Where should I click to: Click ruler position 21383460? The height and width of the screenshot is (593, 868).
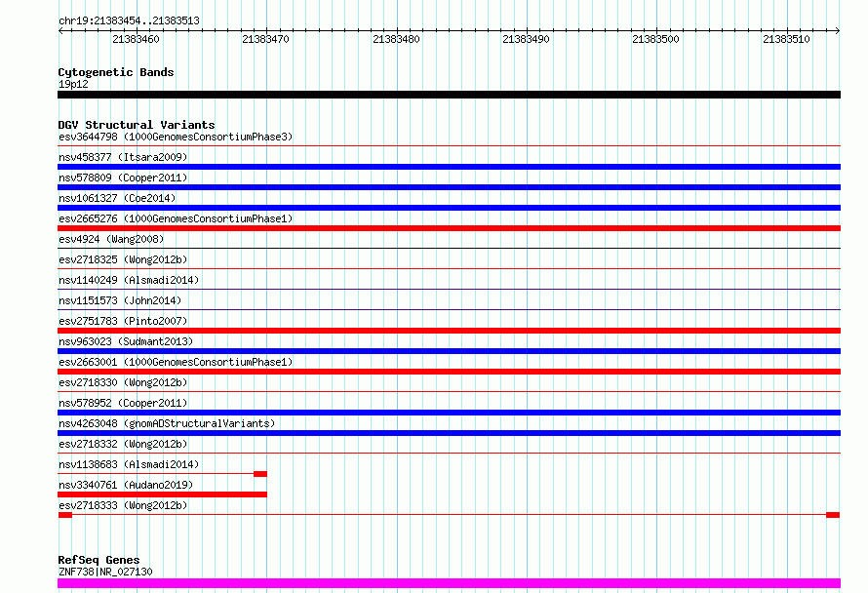136,39
